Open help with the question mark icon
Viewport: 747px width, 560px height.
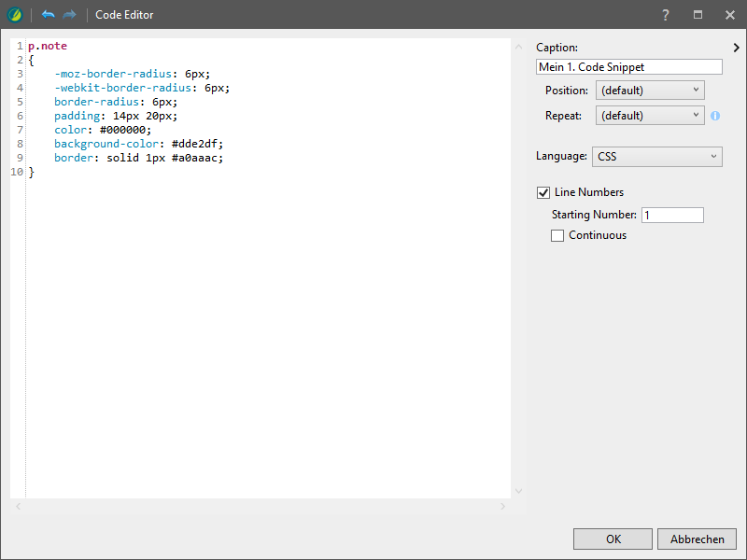[666, 15]
